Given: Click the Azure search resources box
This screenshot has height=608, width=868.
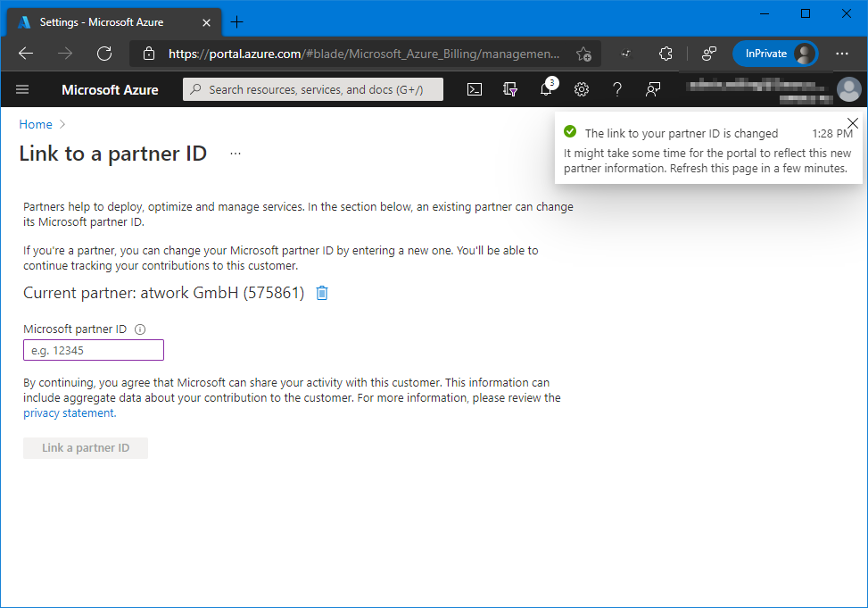Looking at the screenshot, I should click(313, 89).
